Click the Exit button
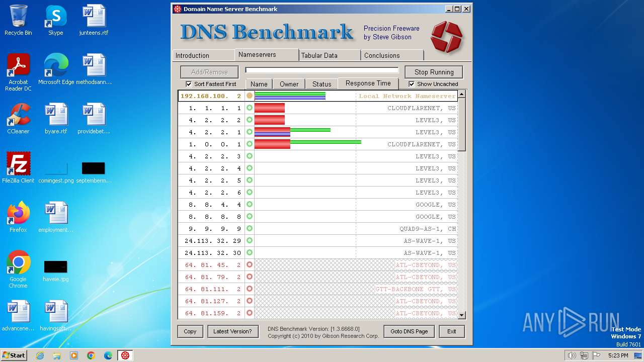This screenshot has height=362, width=644. tap(452, 331)
